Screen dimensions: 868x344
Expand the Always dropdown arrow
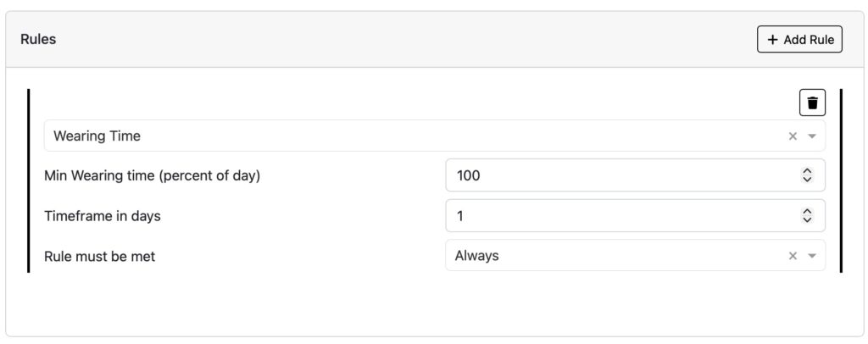coord(812,256)
